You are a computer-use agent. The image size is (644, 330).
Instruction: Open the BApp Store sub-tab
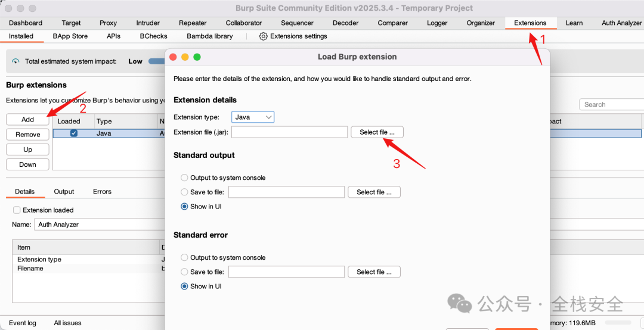pyautogui.click(x=70, y=36)
